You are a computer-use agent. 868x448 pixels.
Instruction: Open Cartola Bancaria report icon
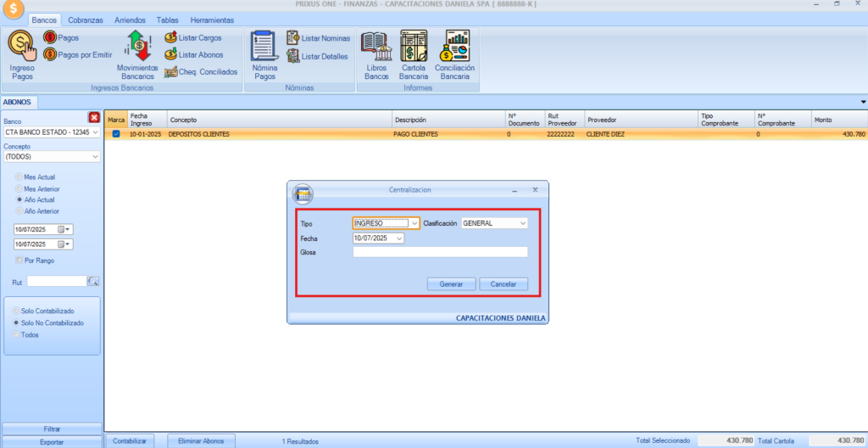click(x=414, y=46)
